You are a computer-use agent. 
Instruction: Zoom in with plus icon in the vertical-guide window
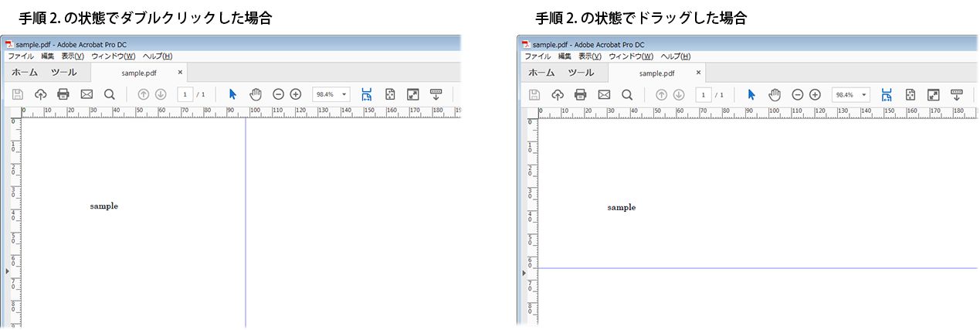pyautogui.click(x=296, y=94)
